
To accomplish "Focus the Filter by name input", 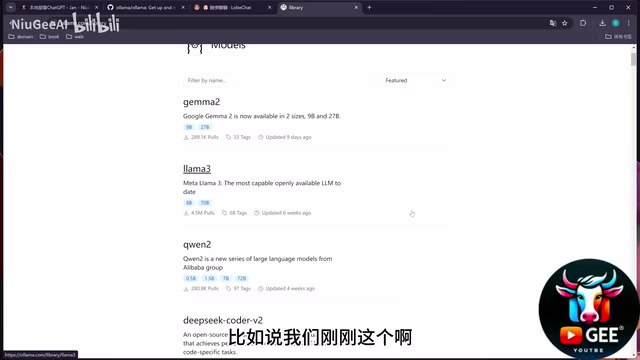I will (279, 80).
